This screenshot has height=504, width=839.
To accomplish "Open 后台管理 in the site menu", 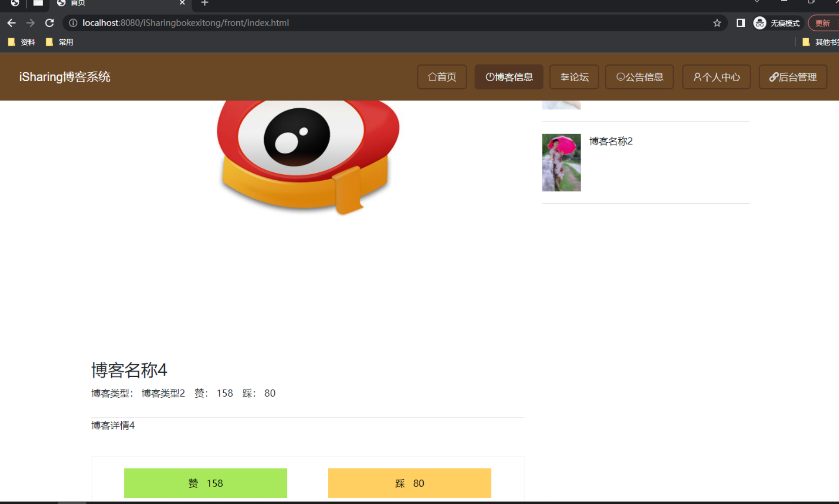I will (x=793, y=77).
